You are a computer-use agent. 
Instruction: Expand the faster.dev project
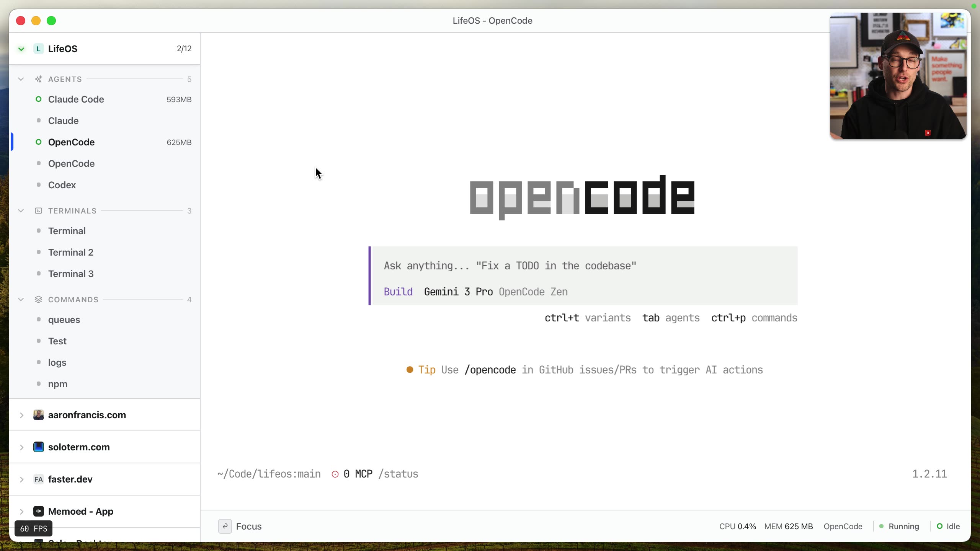tap(22, 479)
